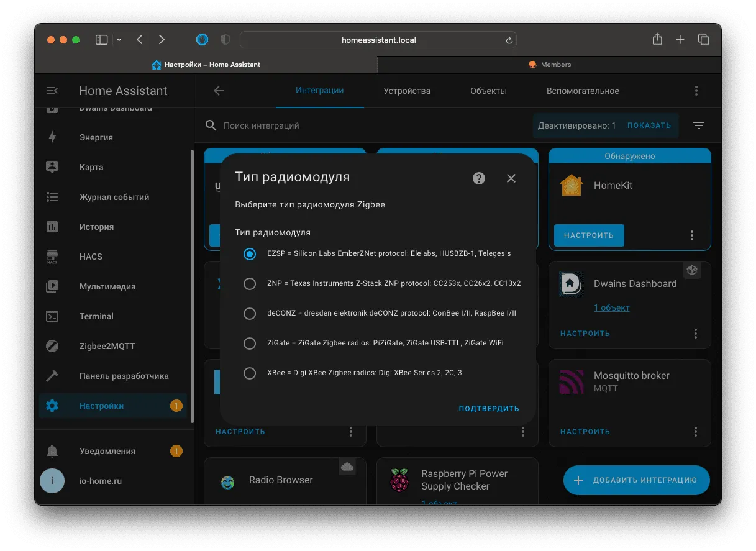Open three-dot menu on HomeKit card
Image resolution: width=756 pixels, height=551 pixels.
(692, 235)
